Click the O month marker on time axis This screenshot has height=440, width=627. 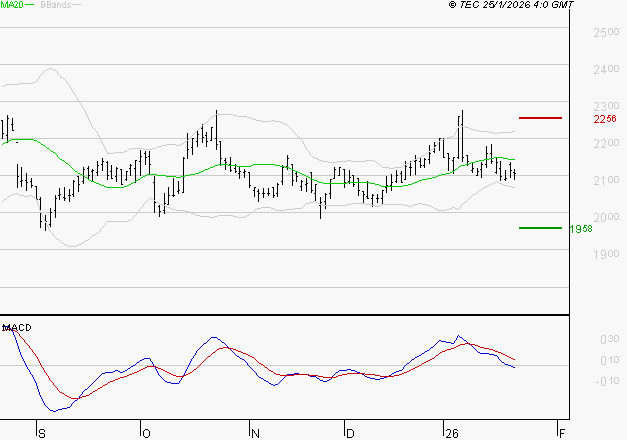coord(146,434)
